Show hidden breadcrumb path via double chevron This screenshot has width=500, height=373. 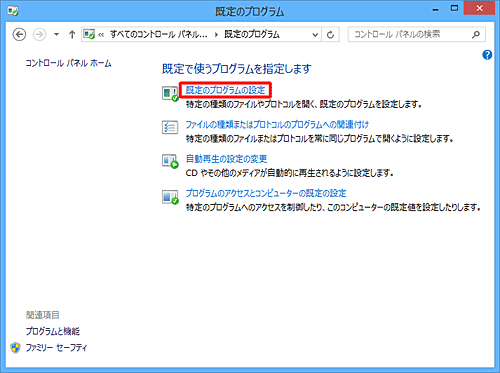[x=101, y=34]
